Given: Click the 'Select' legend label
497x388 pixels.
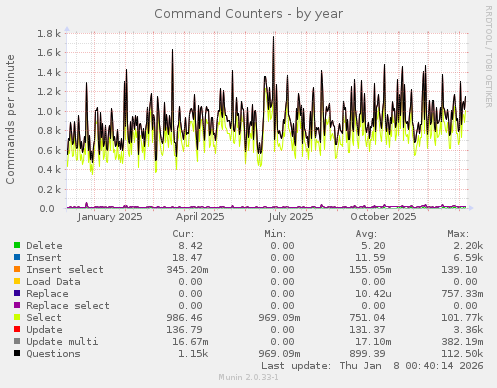Looking at the screenshot, I should 44,318.
